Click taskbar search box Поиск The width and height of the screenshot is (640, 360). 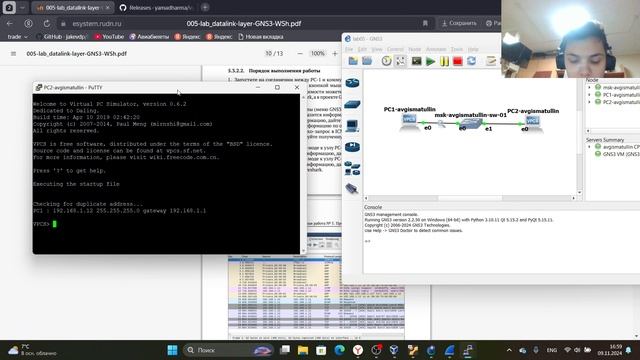click(227, 350)
